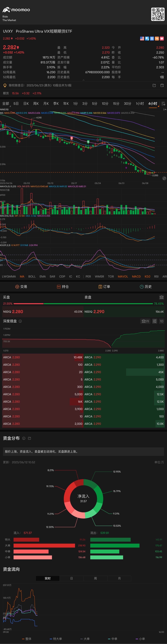The width and height of the screenshot is (167, 644).
Task: Toggle the BOLL indicator
Action: pos(32,277)
